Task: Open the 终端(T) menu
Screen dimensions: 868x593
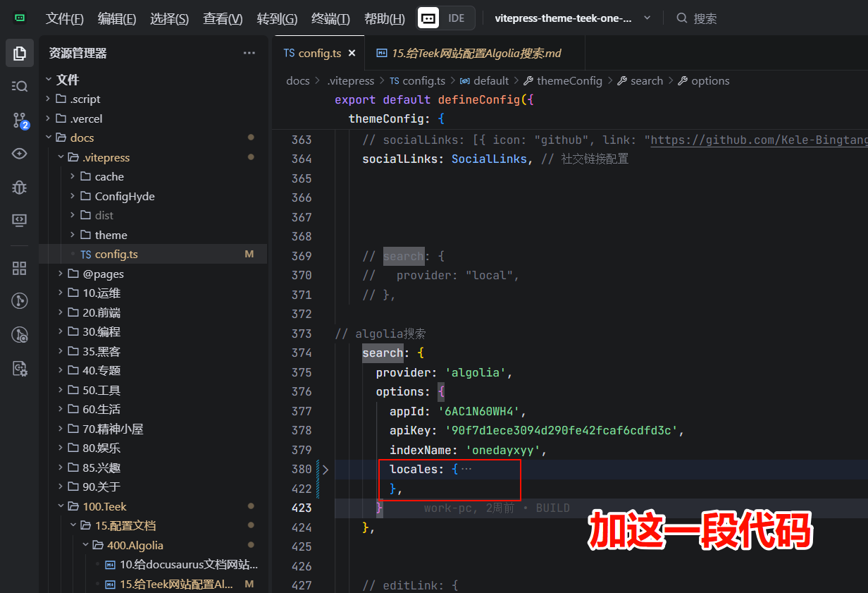Action: [330, 19]
